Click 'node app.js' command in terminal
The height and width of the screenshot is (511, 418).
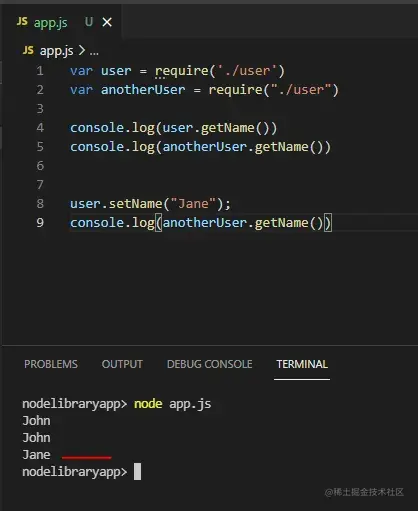pyautogui.click(x=172, y=404)
